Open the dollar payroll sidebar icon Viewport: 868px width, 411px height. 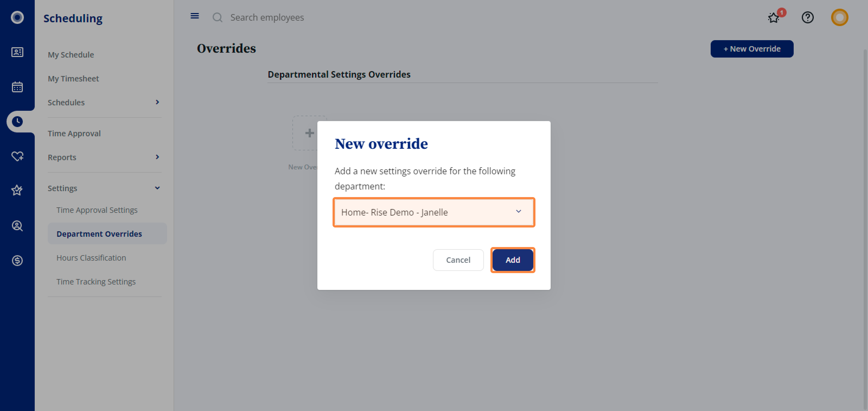click(x=17, y=260)
